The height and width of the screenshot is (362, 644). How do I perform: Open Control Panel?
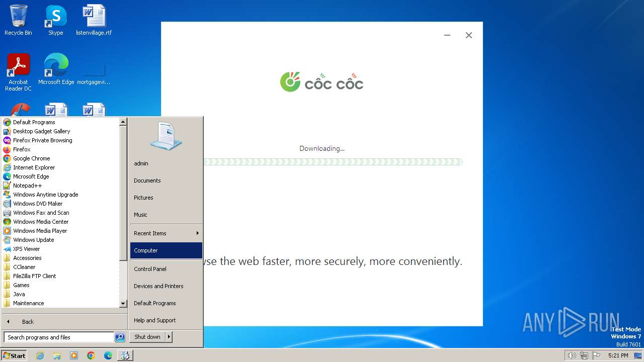(x=166, y=269)
